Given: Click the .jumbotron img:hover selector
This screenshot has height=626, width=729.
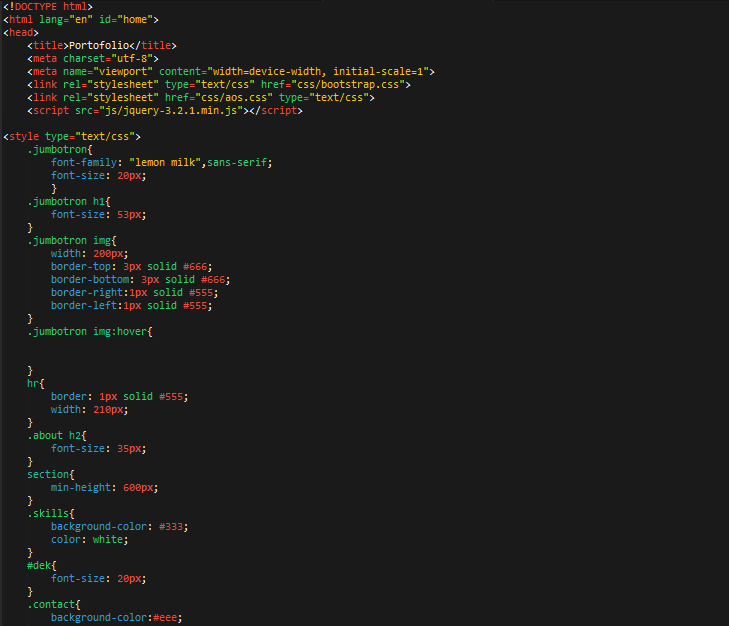Looking at the screenshot, I should click(x=89, y=332).
